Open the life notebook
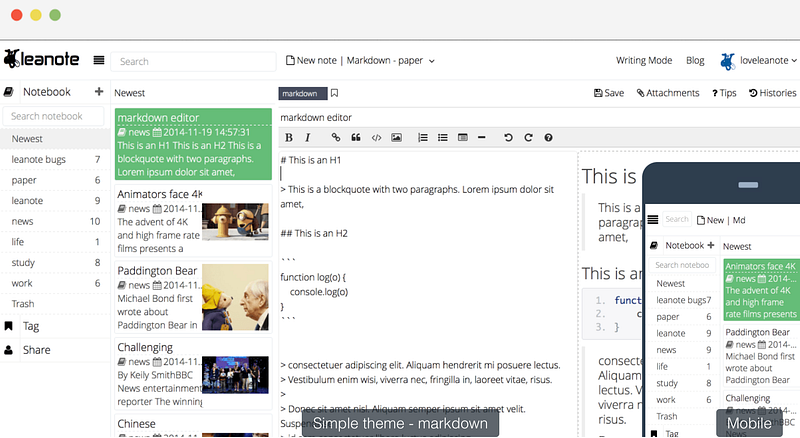Image resolution: width=800 pixels, height=438 pixels. pyautogui.click(x=55, y=242)
